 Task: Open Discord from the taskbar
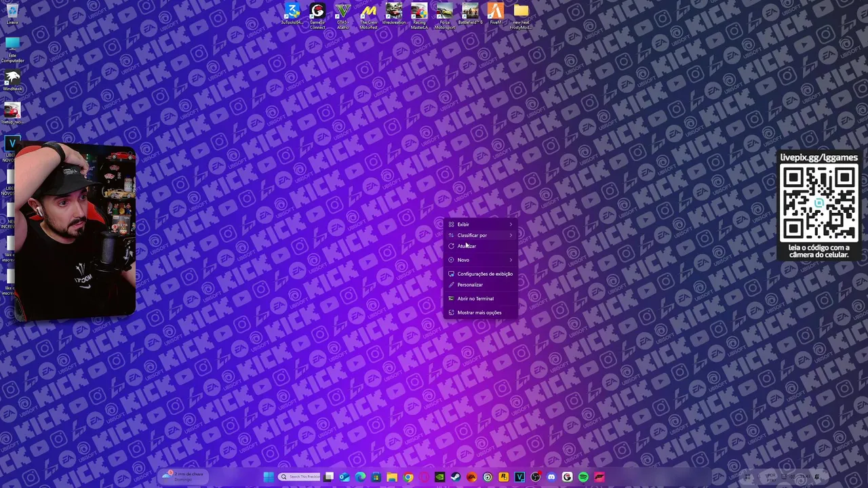pos(551,477)
